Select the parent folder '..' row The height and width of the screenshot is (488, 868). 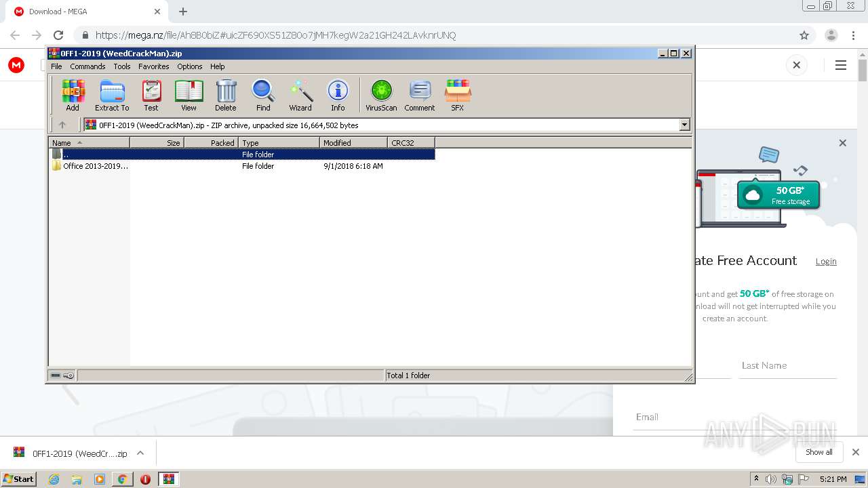click(x=242, y=155)
